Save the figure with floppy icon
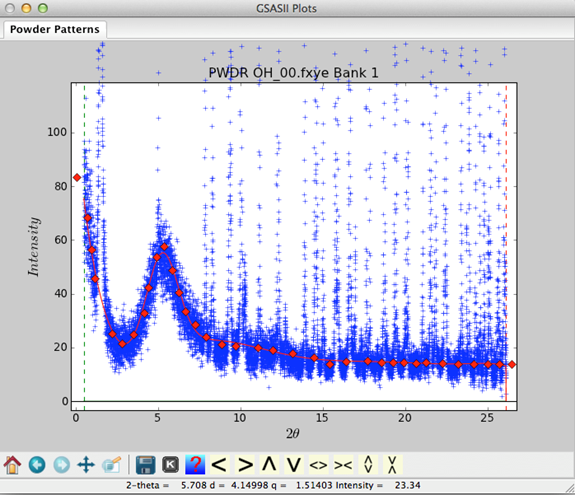The height and width of the screenshot is (495, 575). pyautogui.click(x=146, y=465)
